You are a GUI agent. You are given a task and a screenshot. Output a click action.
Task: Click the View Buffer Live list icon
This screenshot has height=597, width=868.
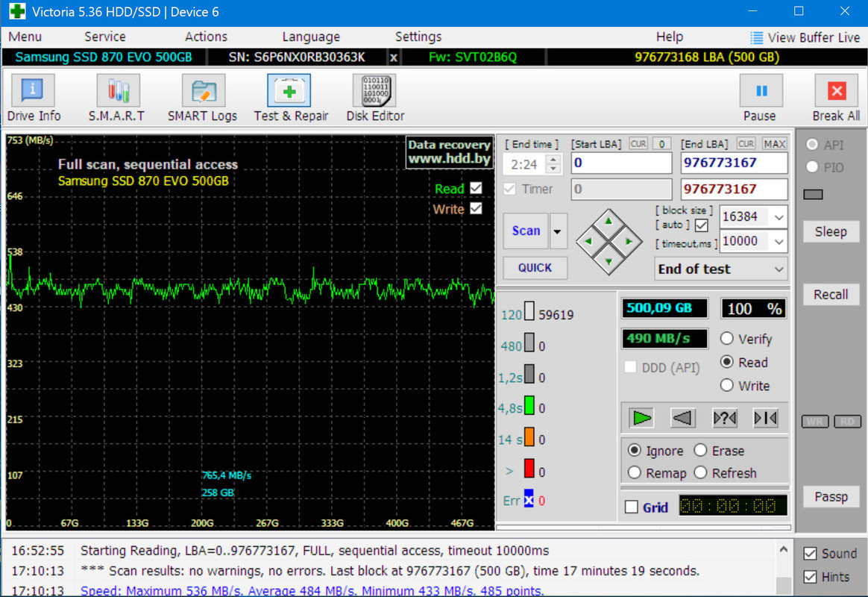click(755, 37)
